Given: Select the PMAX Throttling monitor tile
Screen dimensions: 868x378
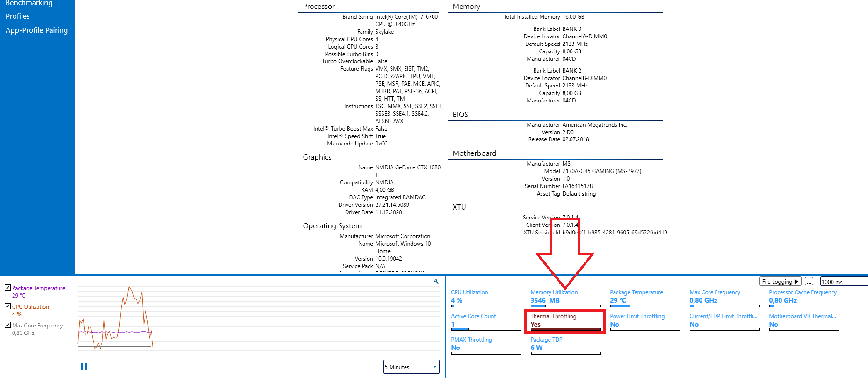Looking at the screenshot, I should pyautogui.click(x=486, y=345).
